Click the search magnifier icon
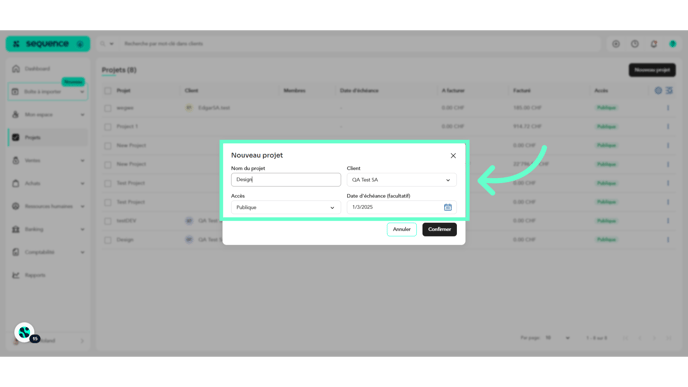 103,44
